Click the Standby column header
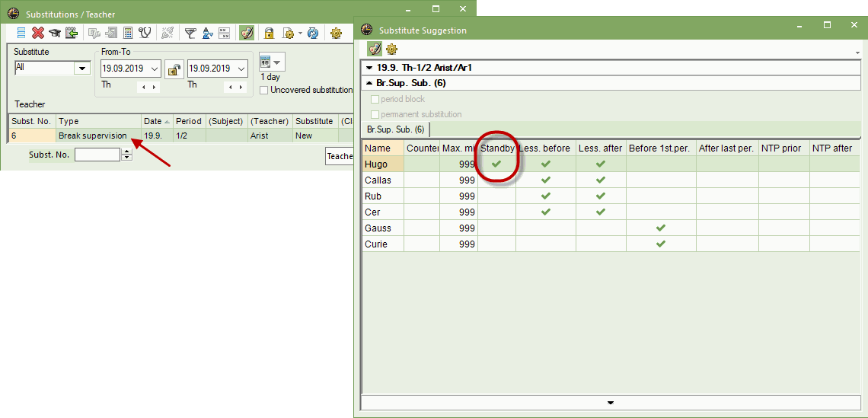 (497, 148)
